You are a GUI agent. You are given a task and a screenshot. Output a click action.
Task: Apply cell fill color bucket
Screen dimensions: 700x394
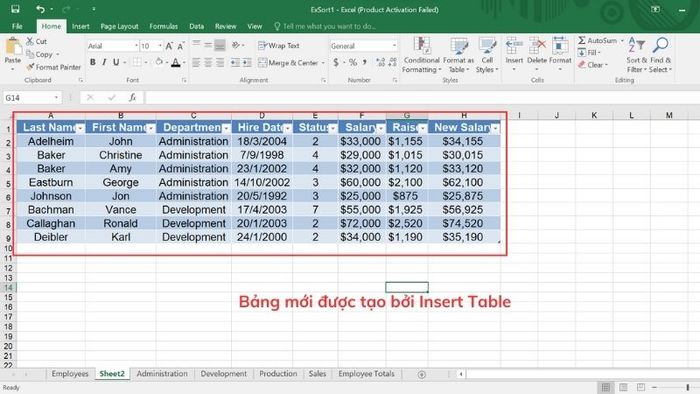159,62
